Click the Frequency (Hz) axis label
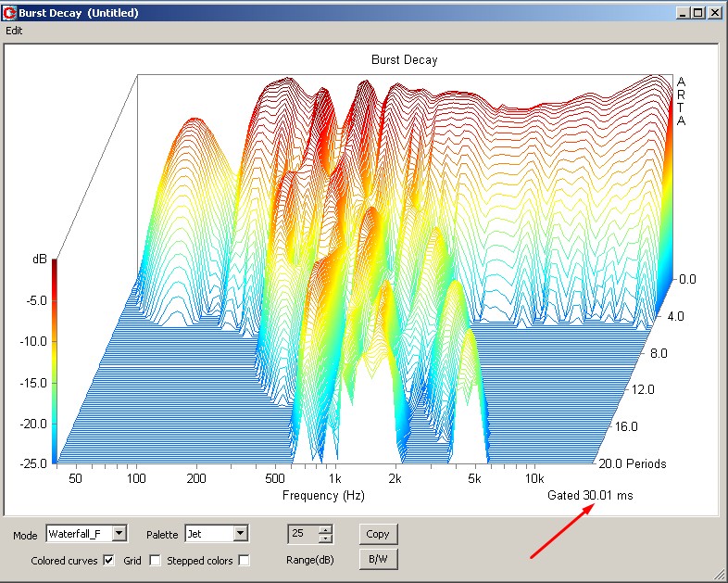Screen dimensions: 728x583 323,496
